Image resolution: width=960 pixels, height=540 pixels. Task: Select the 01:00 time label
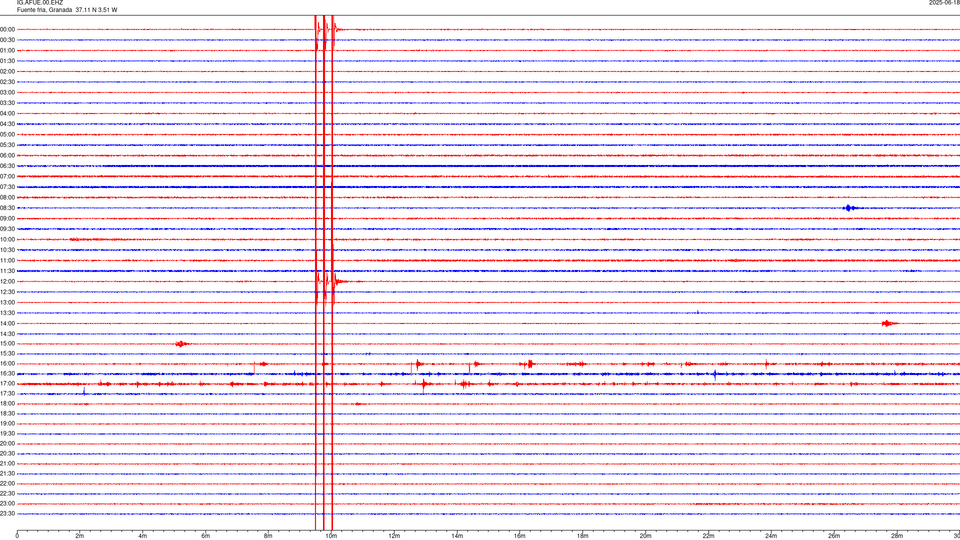(8, 50)
